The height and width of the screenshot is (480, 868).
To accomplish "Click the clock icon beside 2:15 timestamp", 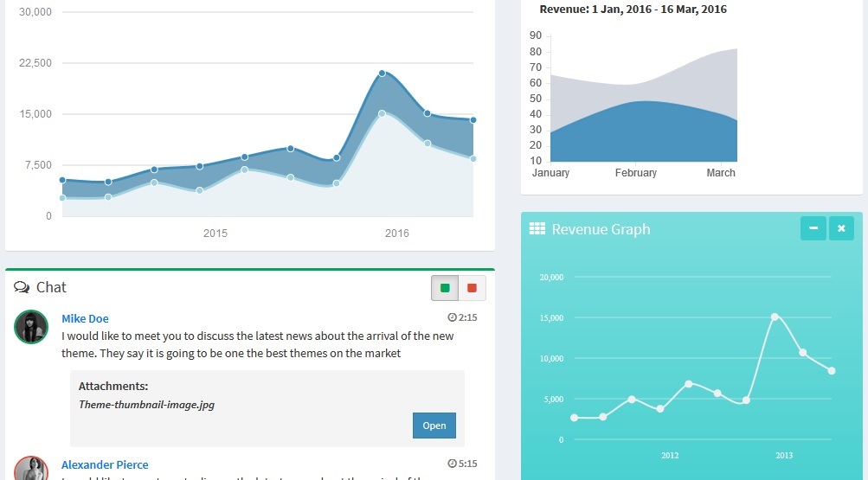I will [x=452, y=317].
